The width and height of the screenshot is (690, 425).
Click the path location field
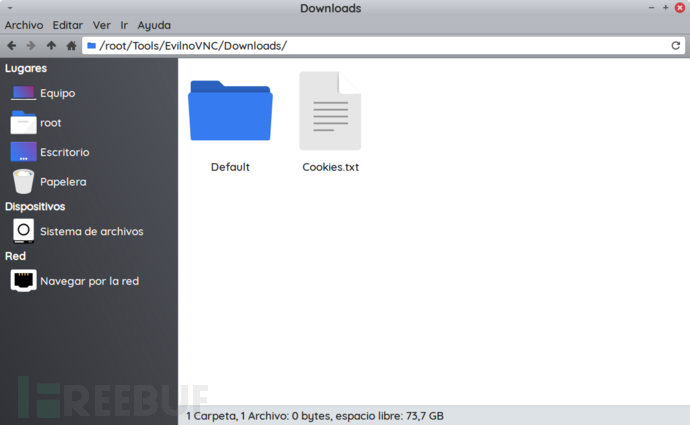tap(383, 45)
